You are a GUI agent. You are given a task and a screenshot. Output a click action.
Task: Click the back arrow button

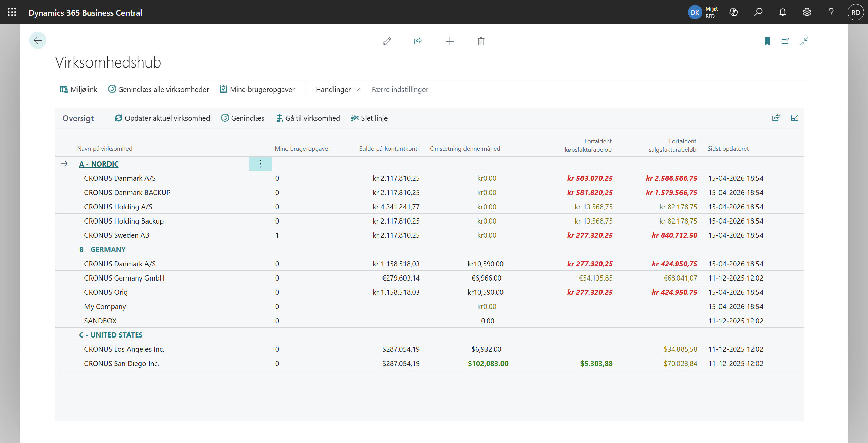tap(38, 40)
